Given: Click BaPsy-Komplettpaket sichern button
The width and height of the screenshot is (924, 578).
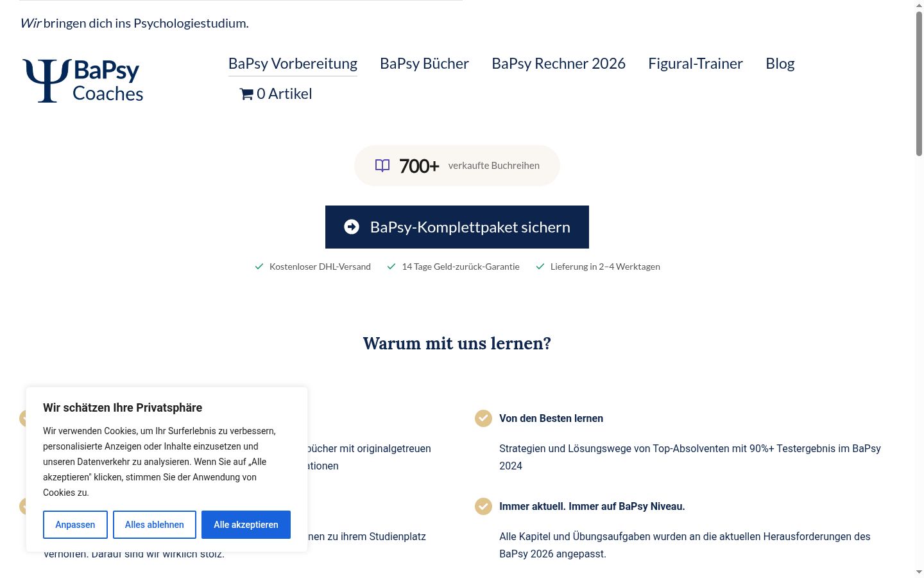Looking at the screenshot, I should pos(457,227).
